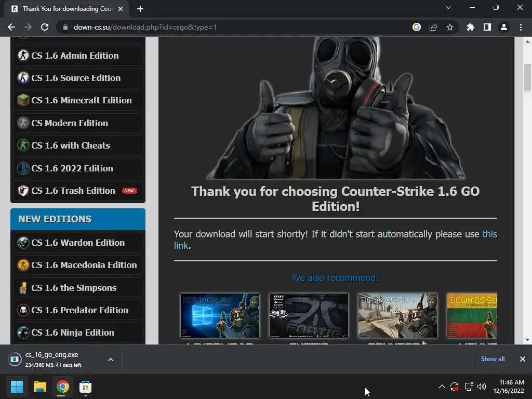This screenshot has width=532, height=399.
Task: Click the 234/360 MB download progress text
Action: (x=54, y=365)
